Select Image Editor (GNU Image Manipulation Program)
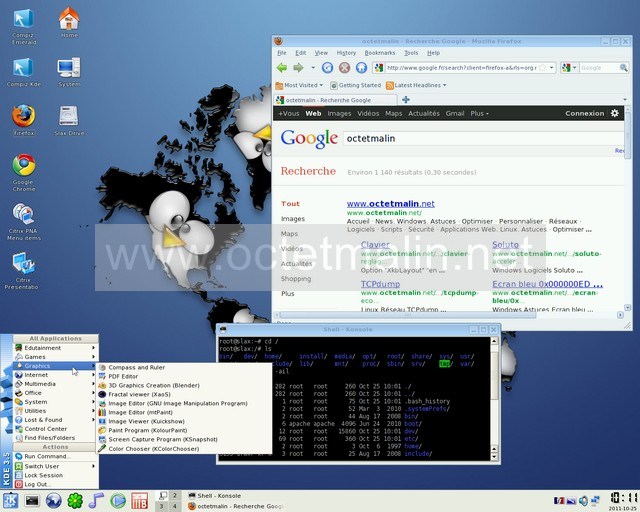Screen dimensions: 640x512 coord(184,403)
